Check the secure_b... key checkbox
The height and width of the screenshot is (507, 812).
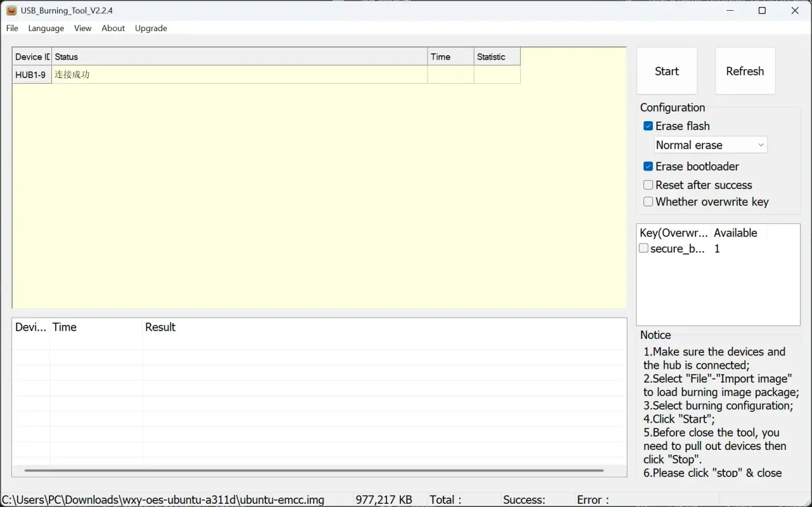(643, 249)
